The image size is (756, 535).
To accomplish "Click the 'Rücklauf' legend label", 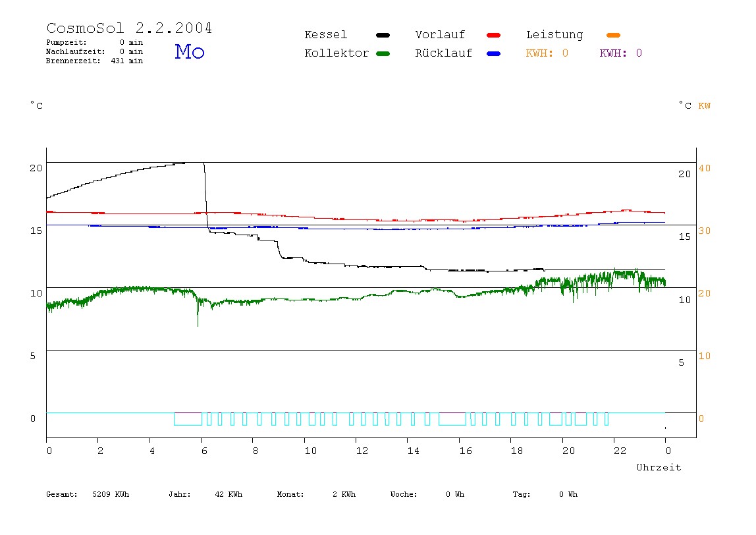I will [444, 53].
